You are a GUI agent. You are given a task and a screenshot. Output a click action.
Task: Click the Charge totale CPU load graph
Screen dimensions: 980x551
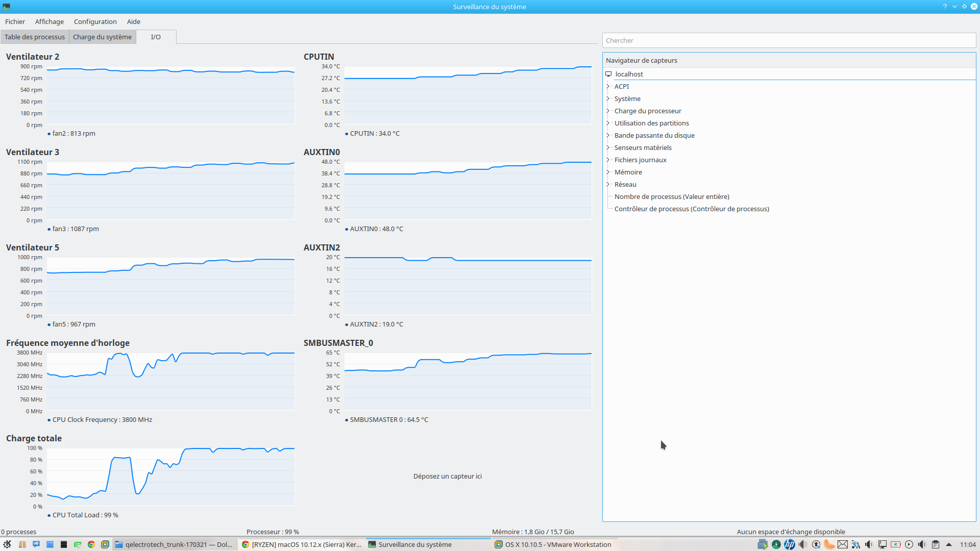pyautogui.click(x=171, y=477)
